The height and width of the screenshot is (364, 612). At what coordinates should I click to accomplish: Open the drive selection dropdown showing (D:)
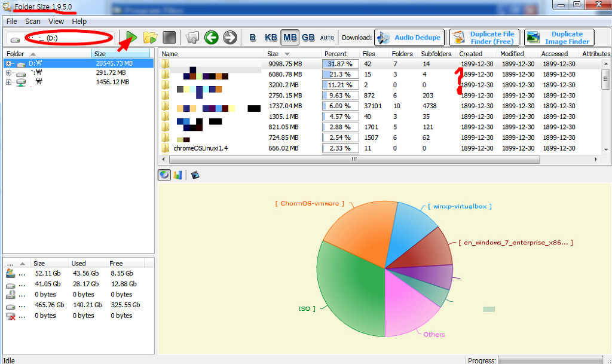(60, 38)
